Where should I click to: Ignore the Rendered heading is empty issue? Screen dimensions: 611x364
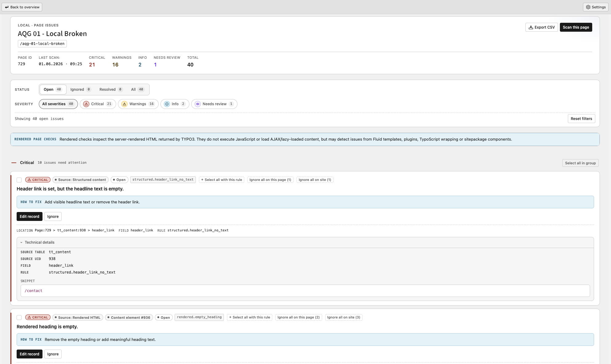pyautogui.click(x=53, y=354)
